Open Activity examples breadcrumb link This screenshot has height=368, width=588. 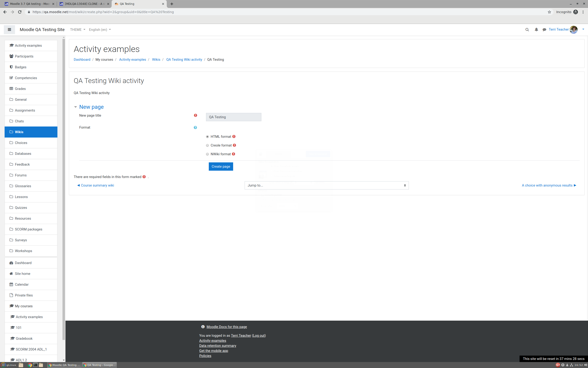133,60
